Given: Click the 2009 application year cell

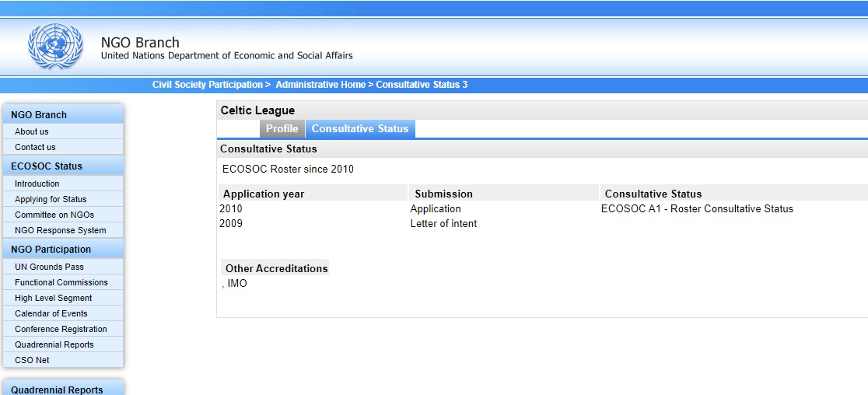Looking at the screenshot, I should pyautogui.click(x=231, y=223).
